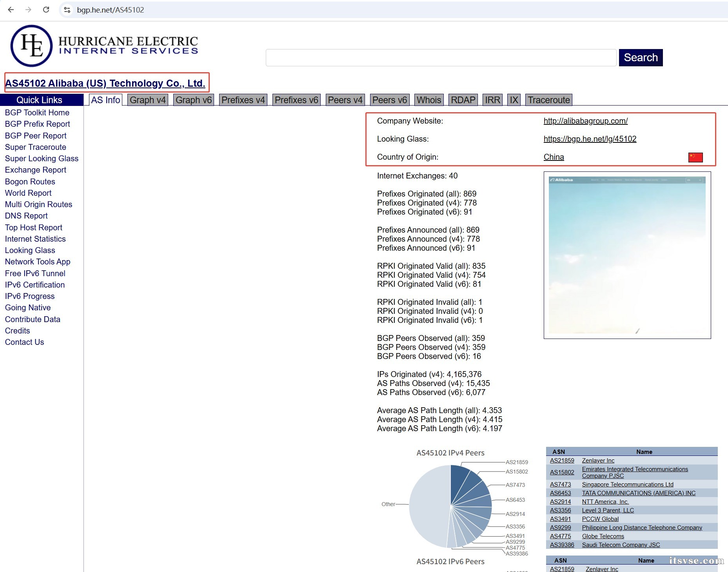The image size is (728, 572).
Task: Focus the BGP search input field
Action: (441, 58)
